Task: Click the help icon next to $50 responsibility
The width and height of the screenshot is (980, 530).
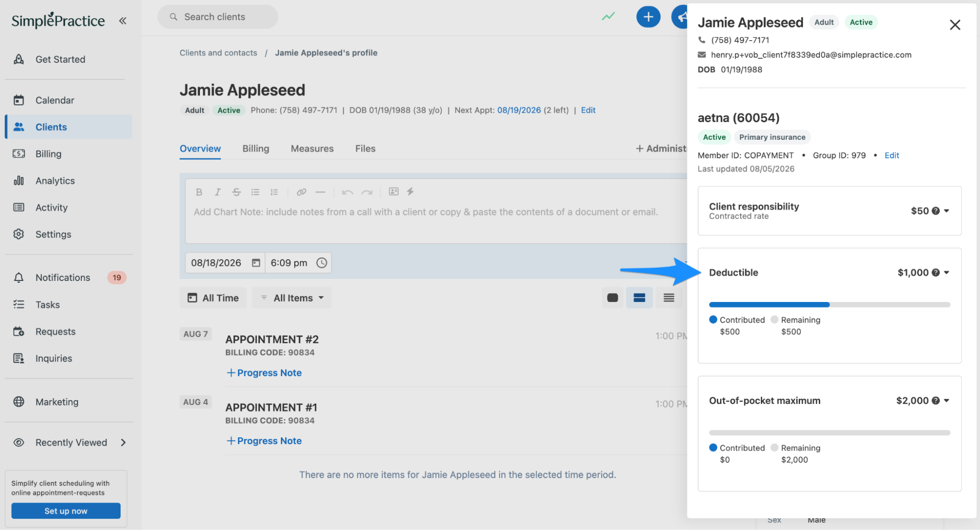Action: click(935, 211)
